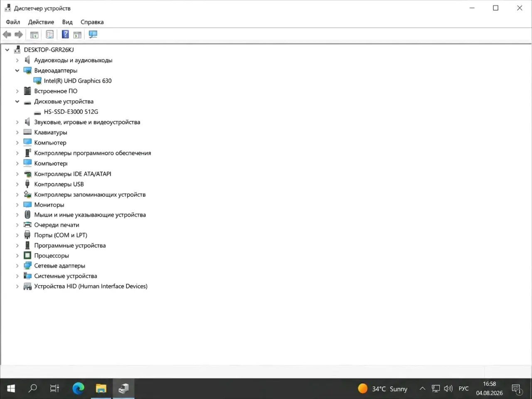532x399 pixels.
Task: Select the Видеоадаптеры label
Action: pos(56,71)
